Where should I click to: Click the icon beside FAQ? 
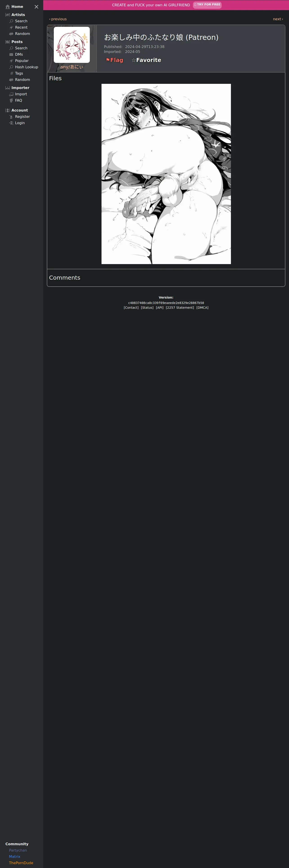point(11,101)
